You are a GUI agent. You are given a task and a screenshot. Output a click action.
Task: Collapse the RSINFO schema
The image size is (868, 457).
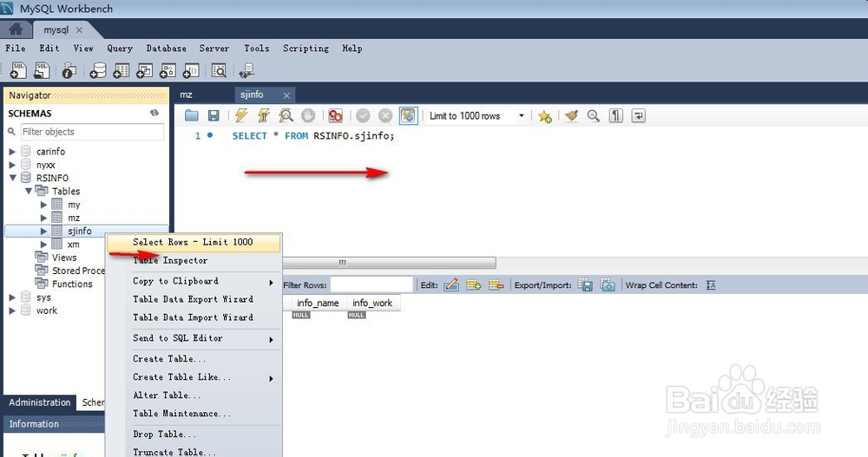[x=12, y=178]
